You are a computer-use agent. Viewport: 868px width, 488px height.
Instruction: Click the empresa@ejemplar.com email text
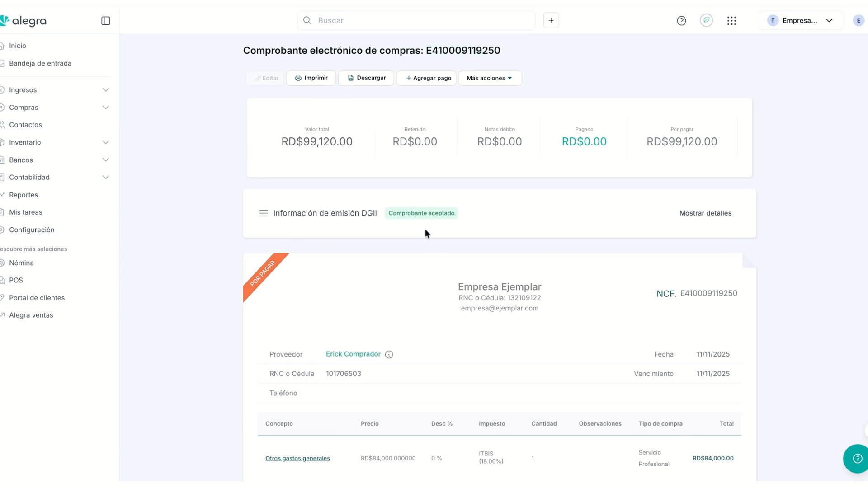pyautogui.click(x=500, y=308)
